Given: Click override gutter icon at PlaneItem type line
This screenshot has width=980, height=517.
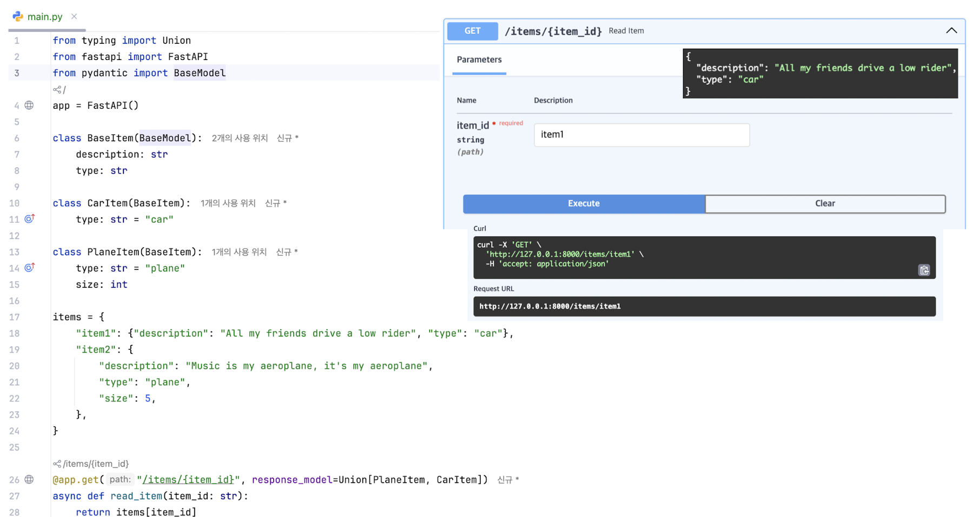Looking at the screenshot, I should [x=30, y=267].
